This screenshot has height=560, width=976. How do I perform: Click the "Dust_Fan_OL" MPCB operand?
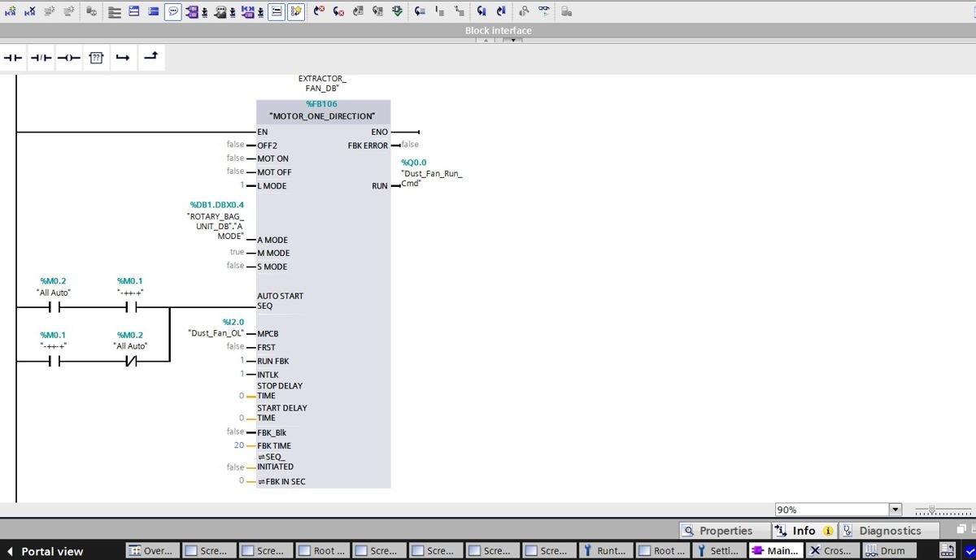tap(216, 333)
